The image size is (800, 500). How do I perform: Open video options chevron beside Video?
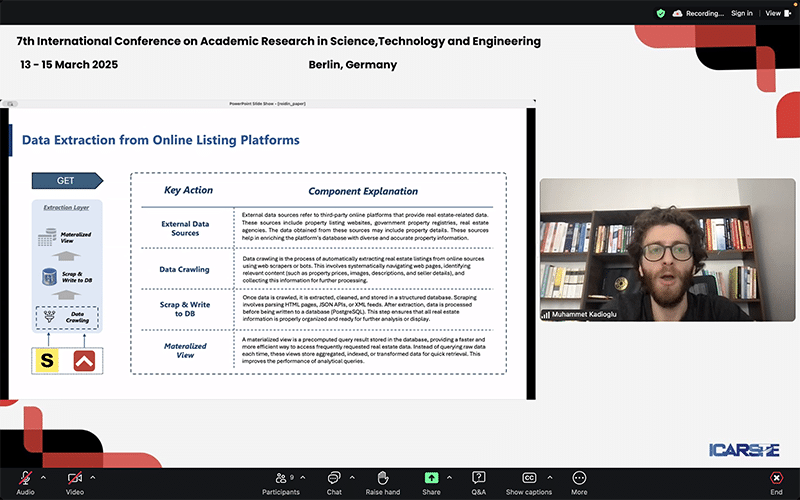click(x=93, y=478)
